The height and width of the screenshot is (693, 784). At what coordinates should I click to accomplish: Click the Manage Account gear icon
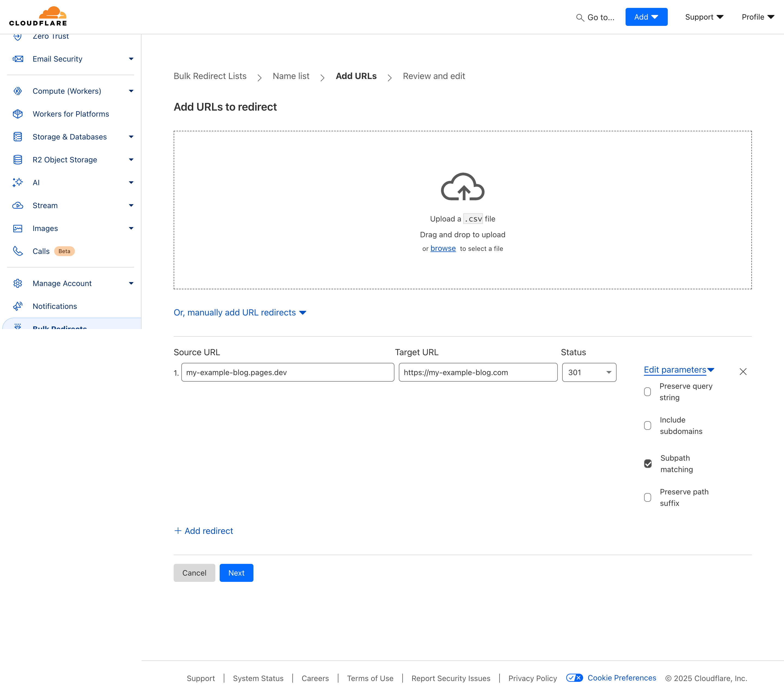click(18, 283)
